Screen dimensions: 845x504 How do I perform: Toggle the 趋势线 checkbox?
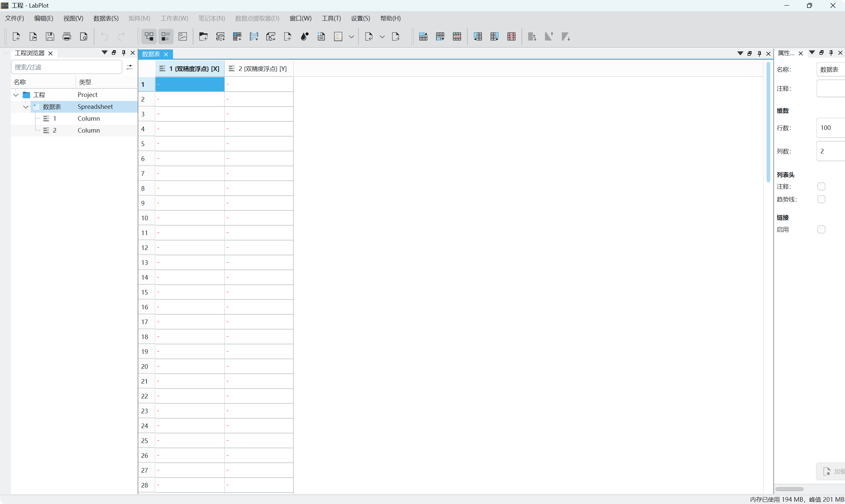point(821,199)
